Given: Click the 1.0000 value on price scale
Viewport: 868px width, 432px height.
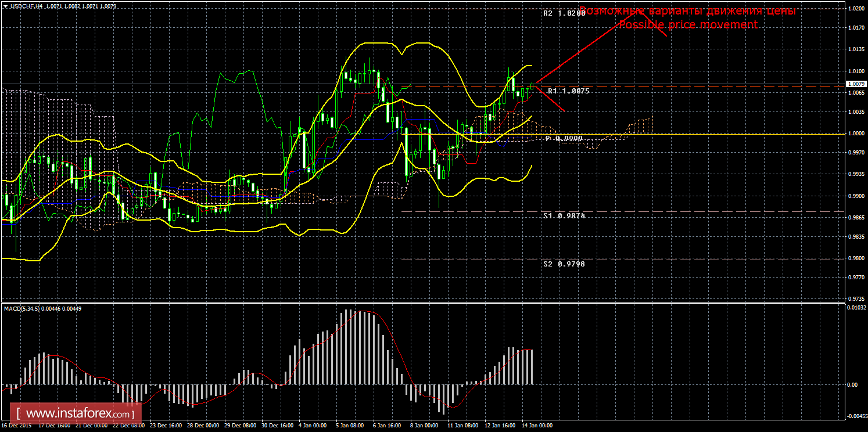Looking at the screenshot, I should (x=856, y=134).
